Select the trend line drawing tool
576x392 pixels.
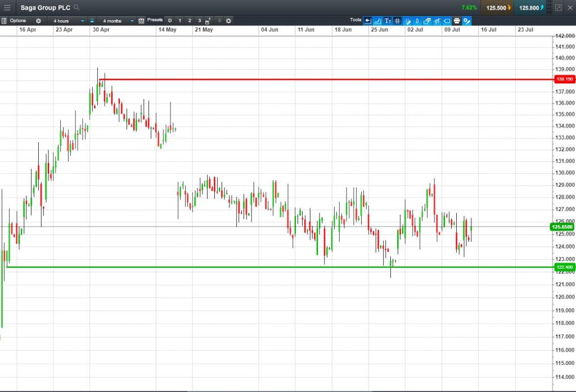(x=377, y=21)
